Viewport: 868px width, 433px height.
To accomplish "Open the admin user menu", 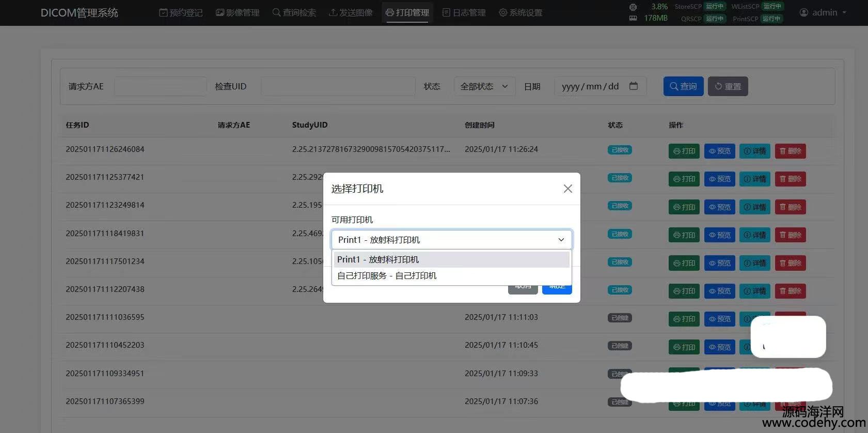I will tap(823, 12).
